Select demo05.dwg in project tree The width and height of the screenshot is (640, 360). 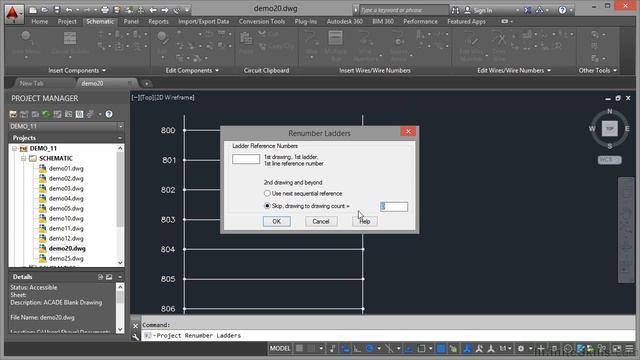tap(66, 208)
